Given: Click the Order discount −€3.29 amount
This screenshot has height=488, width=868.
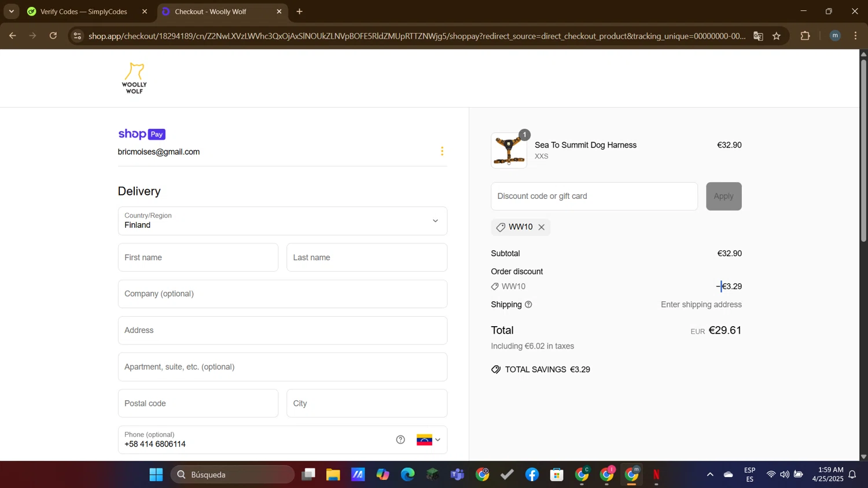Looking at the screenshot, I should tap(729, 286).
